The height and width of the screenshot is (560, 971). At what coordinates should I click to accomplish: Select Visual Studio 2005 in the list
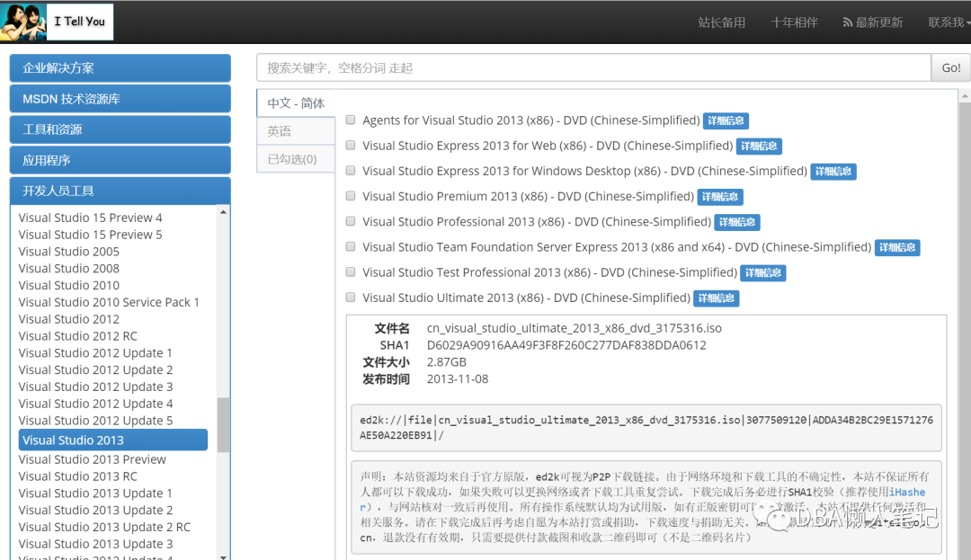click(68, 251)
